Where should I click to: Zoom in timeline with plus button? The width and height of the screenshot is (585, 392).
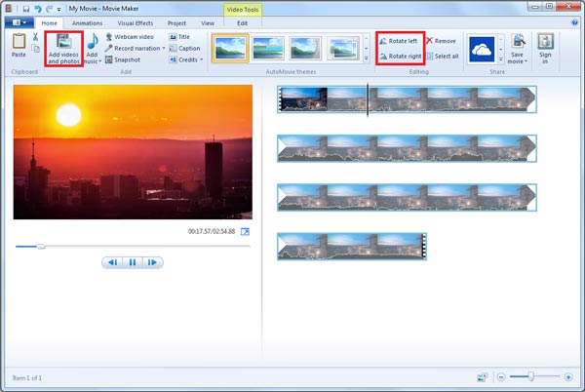pyautogui.click(x=568, y=377)
